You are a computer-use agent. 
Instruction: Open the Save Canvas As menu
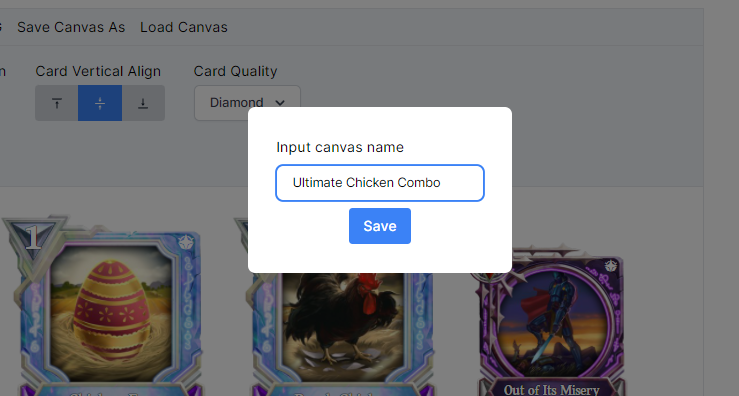coord(71,27)
